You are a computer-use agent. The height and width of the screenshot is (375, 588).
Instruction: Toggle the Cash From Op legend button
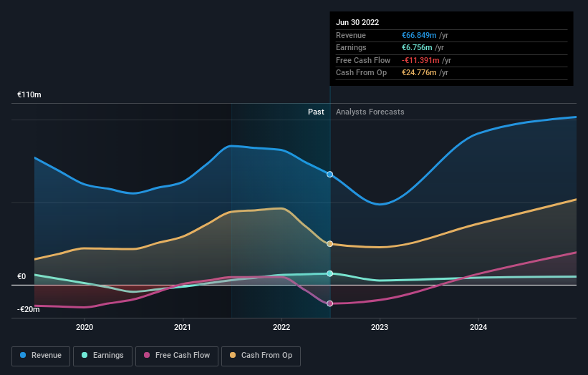261,356
